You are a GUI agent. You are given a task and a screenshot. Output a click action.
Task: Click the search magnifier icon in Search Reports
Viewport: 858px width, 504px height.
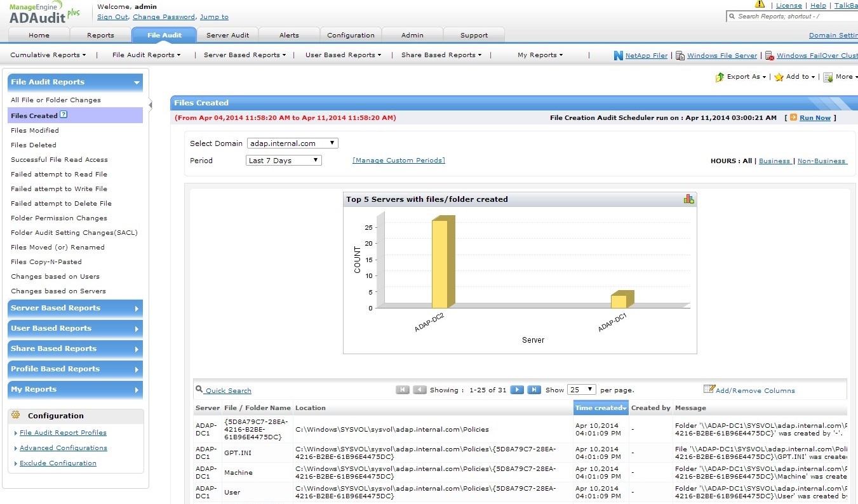[732, 17]
